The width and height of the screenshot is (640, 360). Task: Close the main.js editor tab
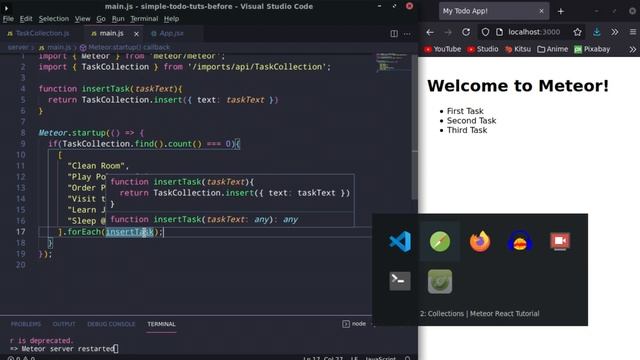click(136, 33)
